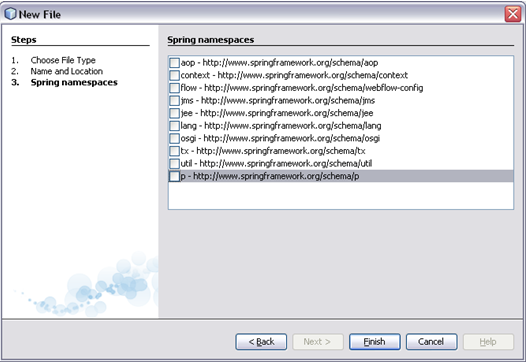Click the Choose File Type step
Viewport: 527px width, 364px height.
coord(63,60)
